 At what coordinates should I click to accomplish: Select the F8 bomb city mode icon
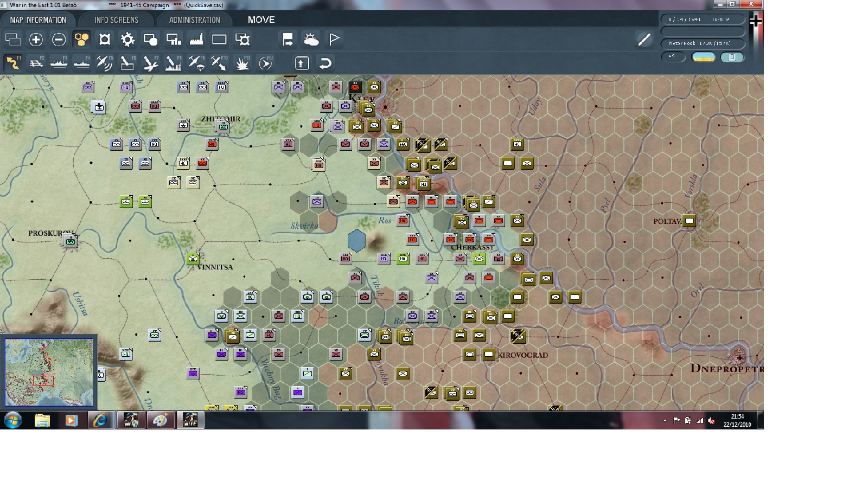pyautogui.click(x=173, y=63)
